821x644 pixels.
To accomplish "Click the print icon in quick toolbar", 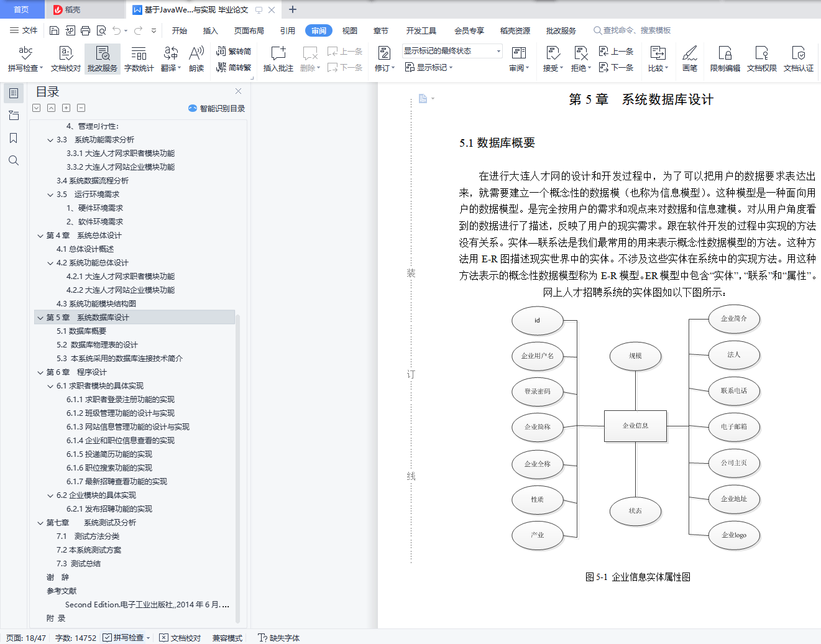I will pos(86,30).
